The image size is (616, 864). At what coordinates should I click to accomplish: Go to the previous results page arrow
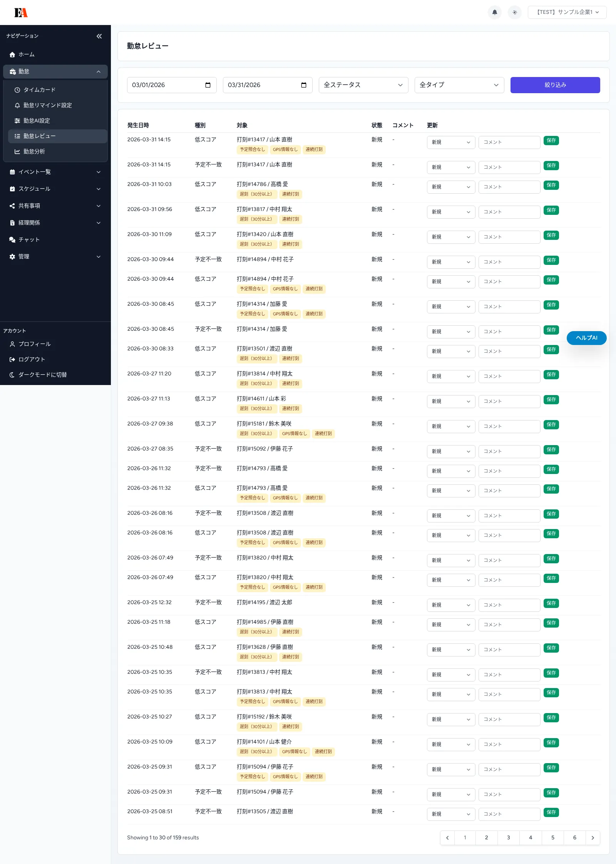tap(447, 838)
